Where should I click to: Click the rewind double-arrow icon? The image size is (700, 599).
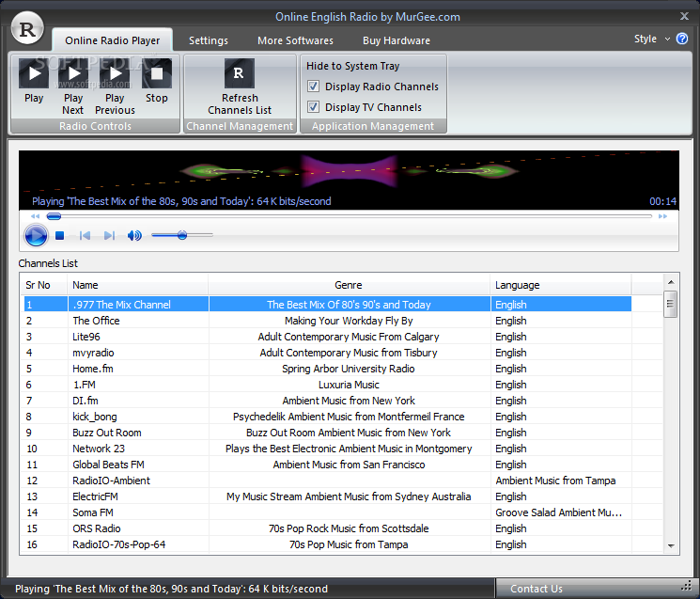(x=36, y=216)
